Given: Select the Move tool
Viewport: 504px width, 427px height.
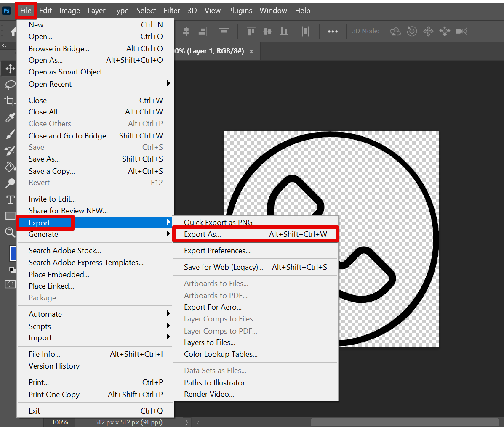Looking at the screenshot, I should [10, 69].
